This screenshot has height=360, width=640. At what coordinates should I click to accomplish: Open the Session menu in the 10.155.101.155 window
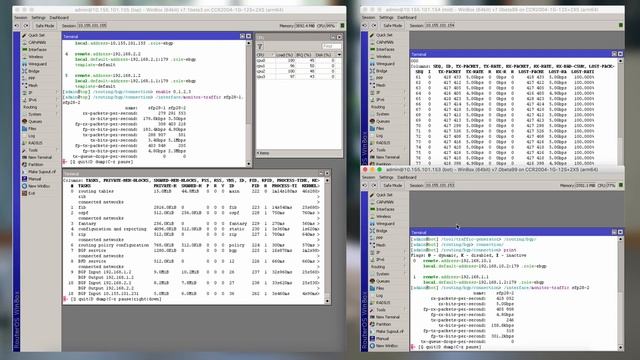pyautogui.click(x=21, y=18)
